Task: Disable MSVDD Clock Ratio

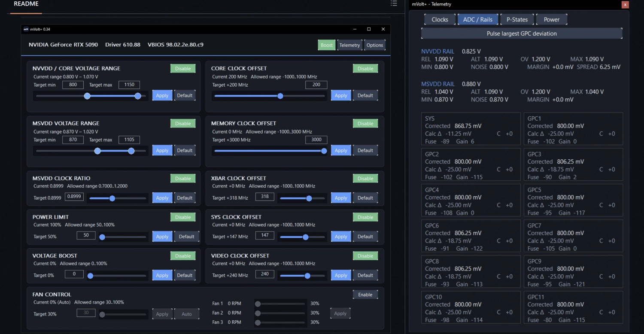Action: pyautogui.click(x=183, y=179)
